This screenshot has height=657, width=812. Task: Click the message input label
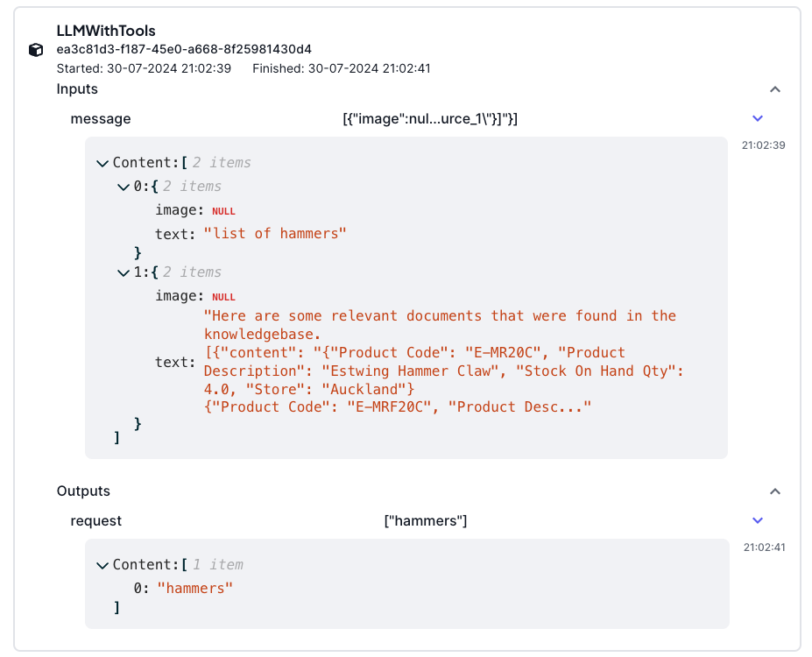101,118
